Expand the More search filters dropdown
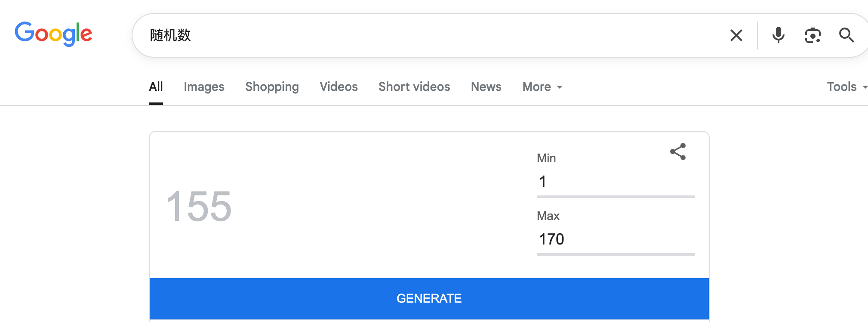Screen dimensions: 868x322 [x=542, y=87]
